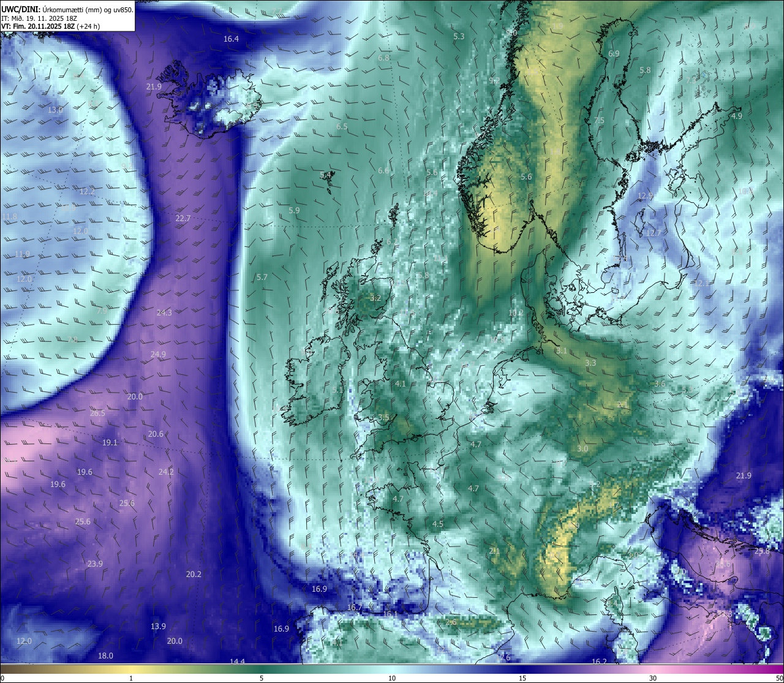Click the map value '24.2'

[x=166, y=472]
